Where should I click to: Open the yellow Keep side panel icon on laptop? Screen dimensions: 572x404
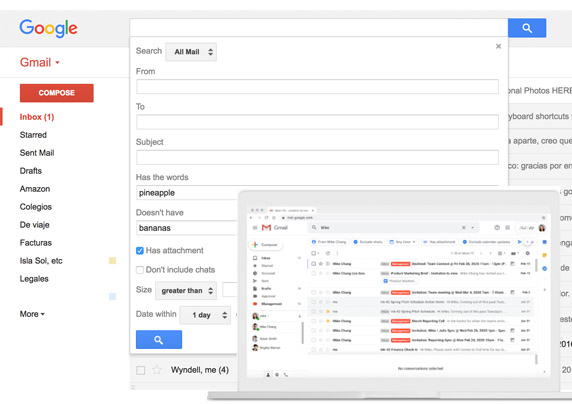[545, 255]
